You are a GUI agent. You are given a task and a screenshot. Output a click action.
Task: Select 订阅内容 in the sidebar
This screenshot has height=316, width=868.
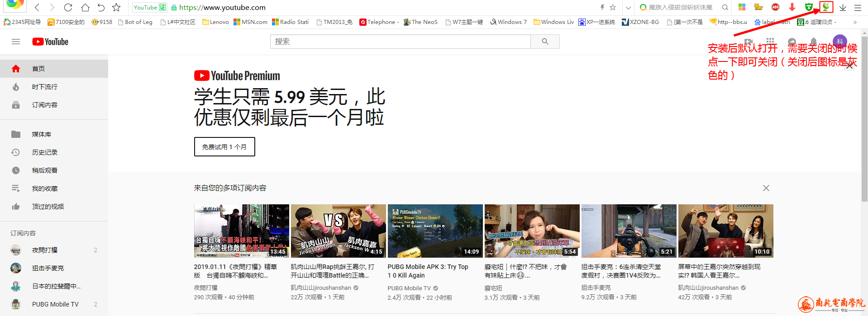[x=54, y=105]
